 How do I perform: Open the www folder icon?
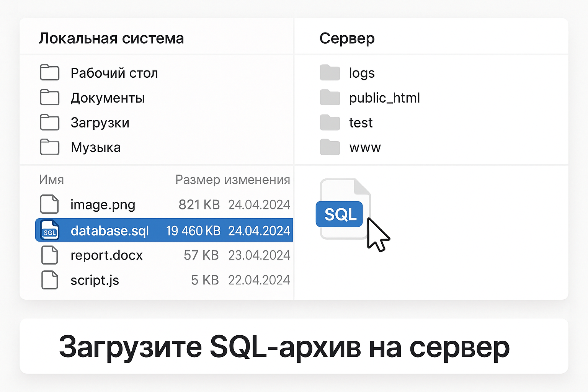tap(330, 147)
